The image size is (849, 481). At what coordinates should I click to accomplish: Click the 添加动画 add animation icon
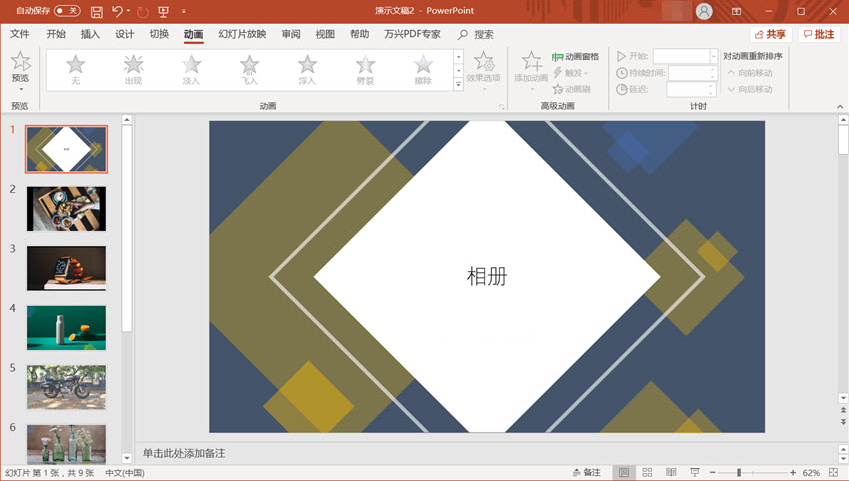531,62
